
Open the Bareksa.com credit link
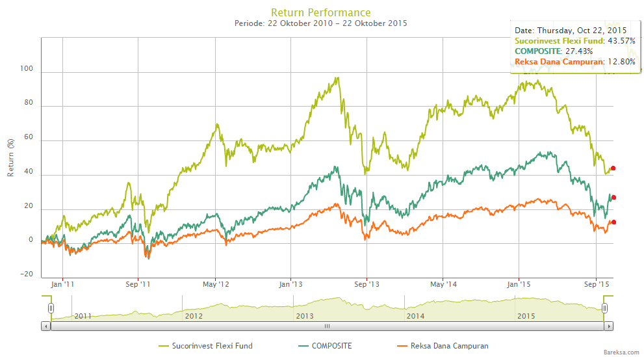(621, 350)
